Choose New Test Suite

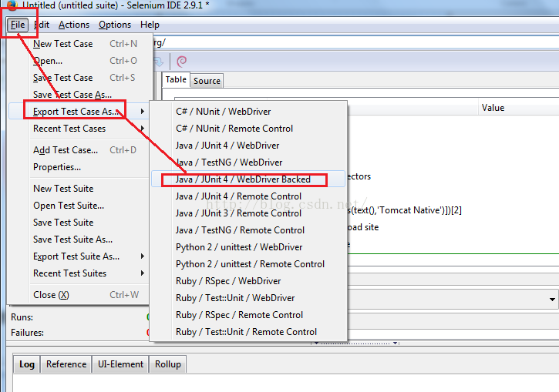(x=80, y=189)
